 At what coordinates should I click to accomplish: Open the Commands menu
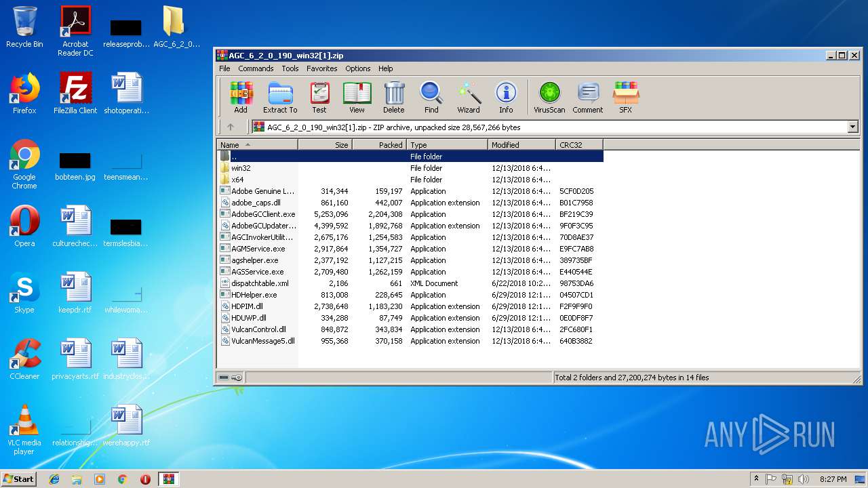pyautogui.click(x=256, y=68)
